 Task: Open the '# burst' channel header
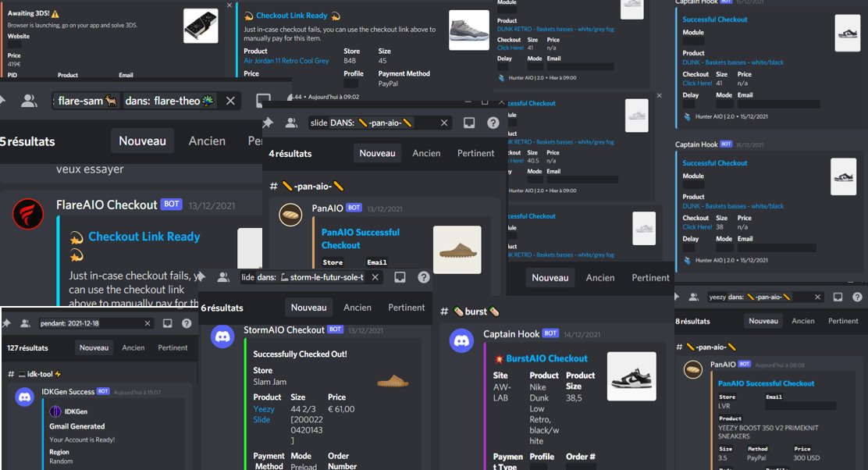[x=470, y=311]
